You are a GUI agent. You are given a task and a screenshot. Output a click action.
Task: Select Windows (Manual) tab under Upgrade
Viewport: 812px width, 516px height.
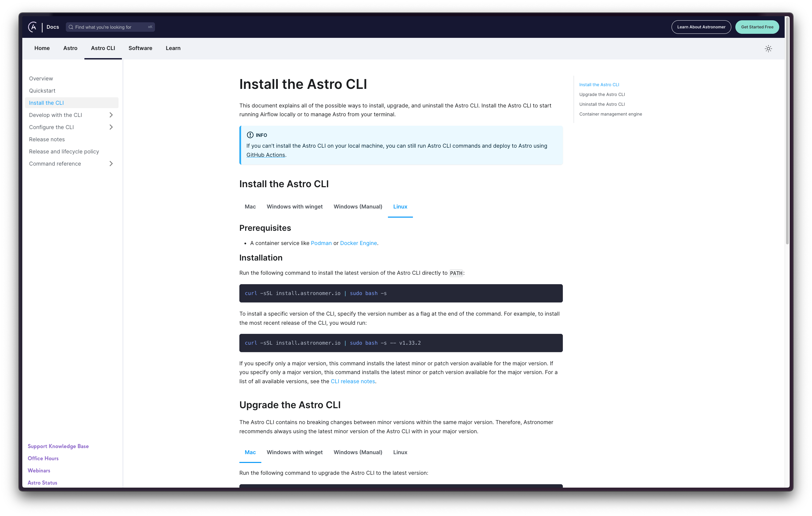pos(358,452)
